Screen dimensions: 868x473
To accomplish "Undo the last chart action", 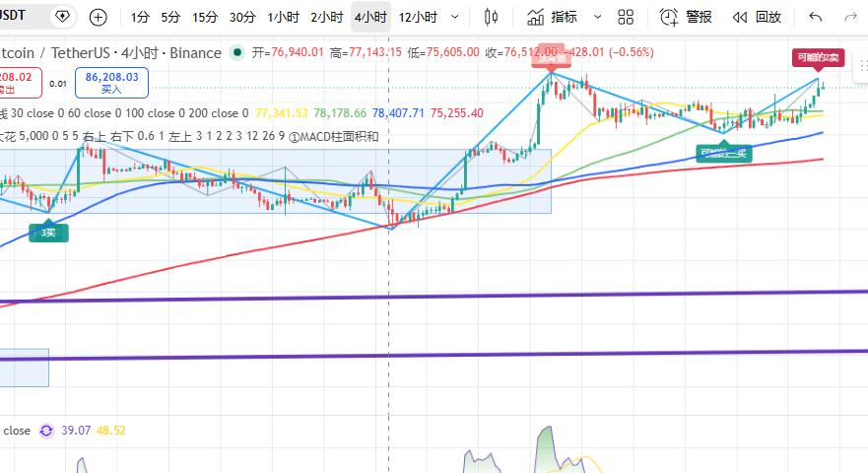I will [x=815, y=18].
